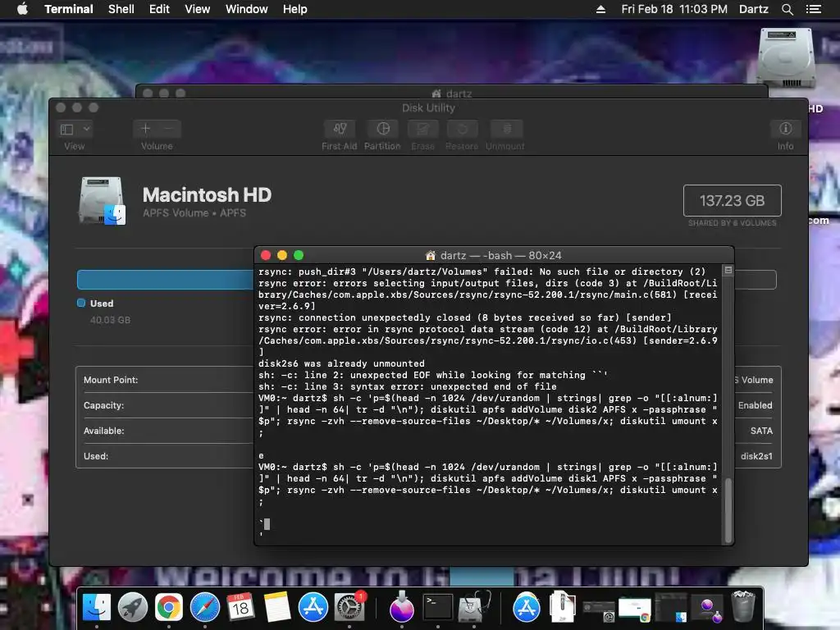Open the App Store from the Dock
The image size is (840, 630).
(x=313, y=608)
